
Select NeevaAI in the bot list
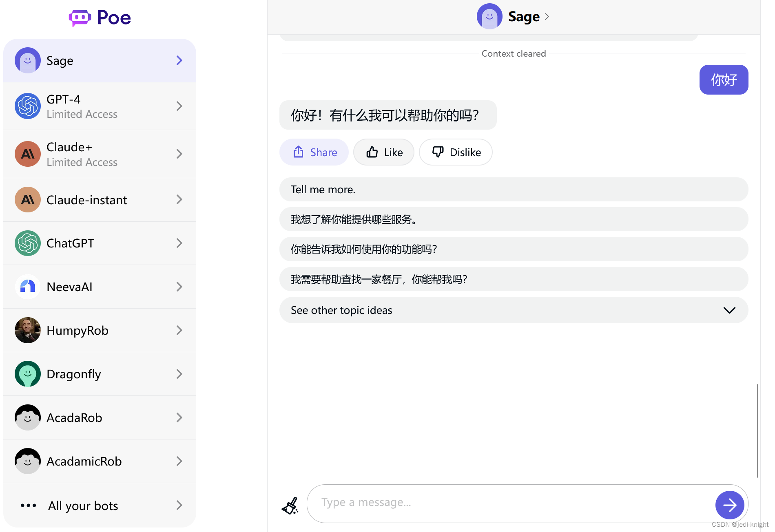[x=100, y=287]
